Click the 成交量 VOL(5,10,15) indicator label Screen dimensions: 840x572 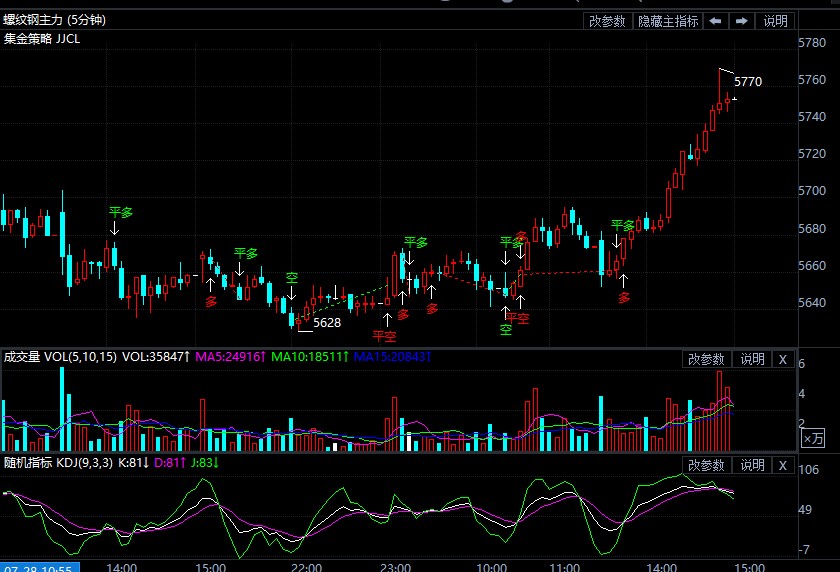(x=60, y=357)
